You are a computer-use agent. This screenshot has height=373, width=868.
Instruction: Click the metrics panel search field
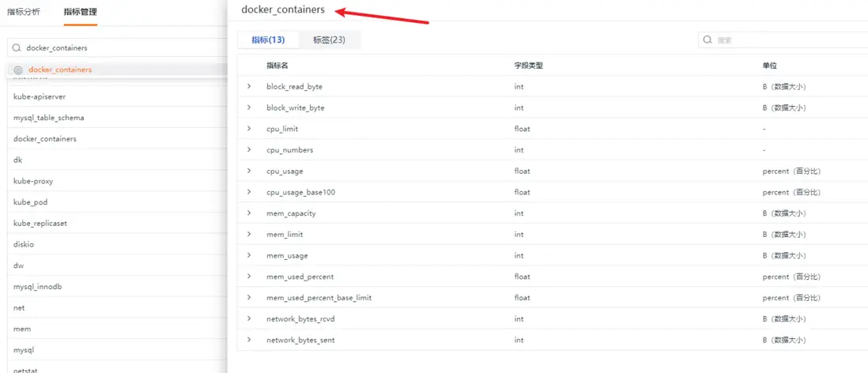coord(783,40)
